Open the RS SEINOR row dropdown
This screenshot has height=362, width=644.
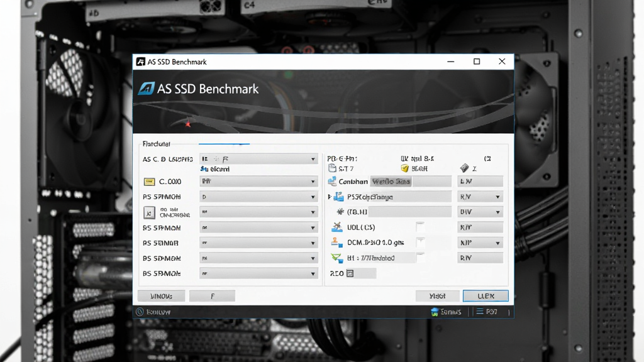pos(258,243)
